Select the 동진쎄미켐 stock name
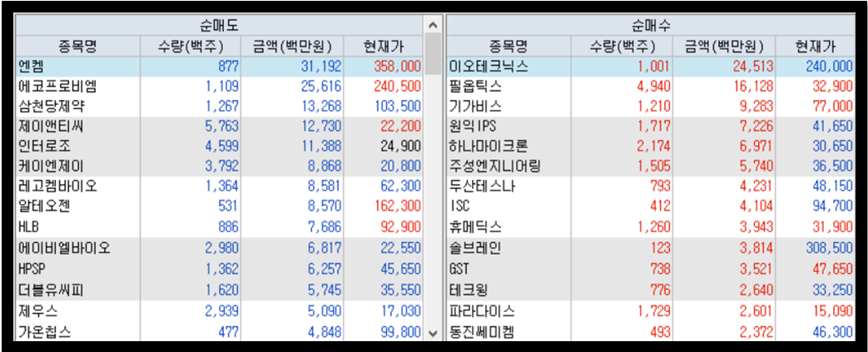Screen dimensions: 868x352 (483, 332)
